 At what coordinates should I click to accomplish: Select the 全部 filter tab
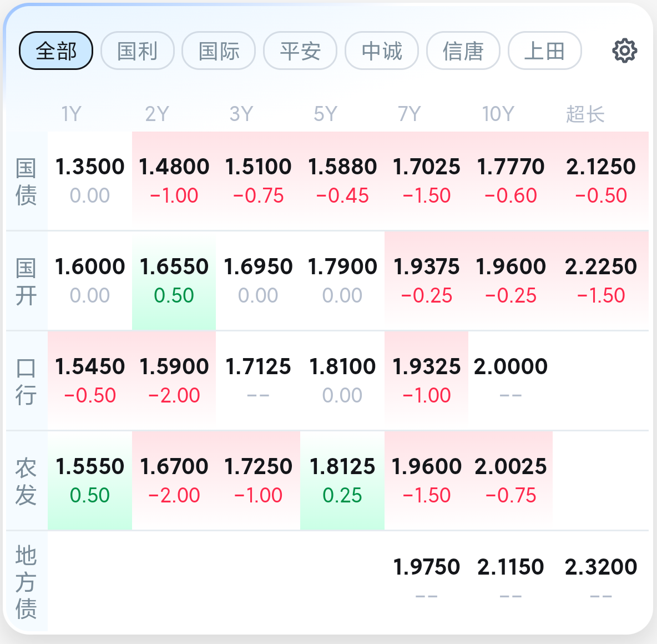[x=56, y=51]
